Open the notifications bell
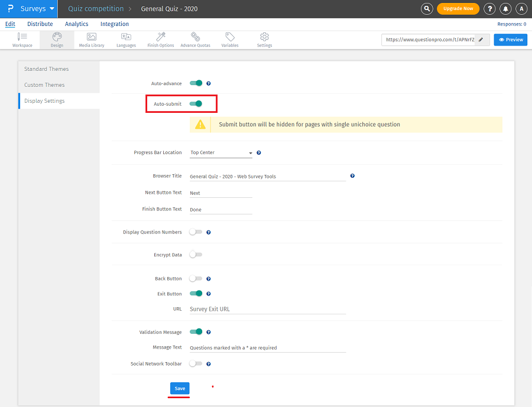Image resolution: width=532 pixels, height=407 pixels. click(x=505, y=9)
